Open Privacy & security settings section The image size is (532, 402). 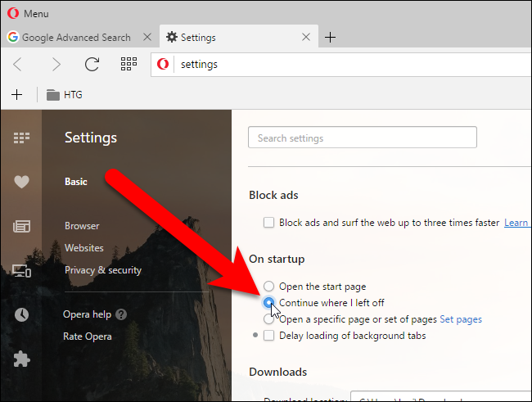click(103, 270)
